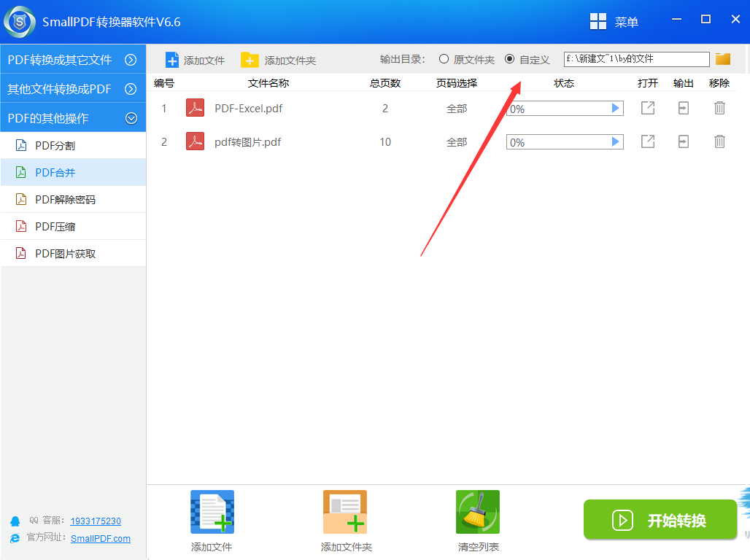Click the green 开始转换 button
The image size is (750, 560).
(660, 520)
